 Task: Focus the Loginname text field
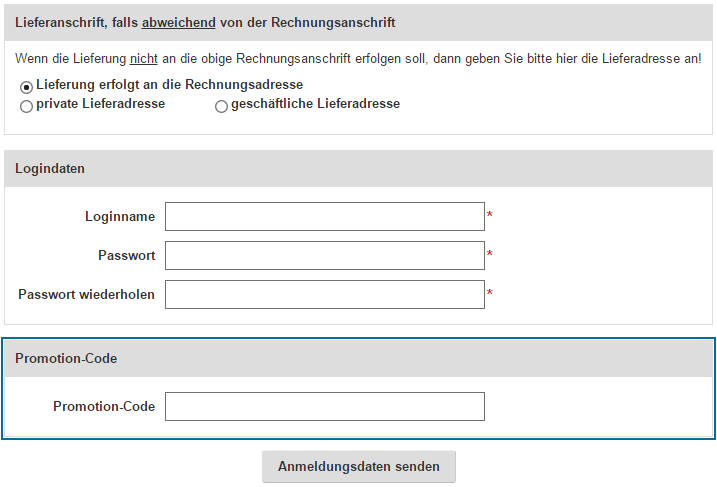325,216
